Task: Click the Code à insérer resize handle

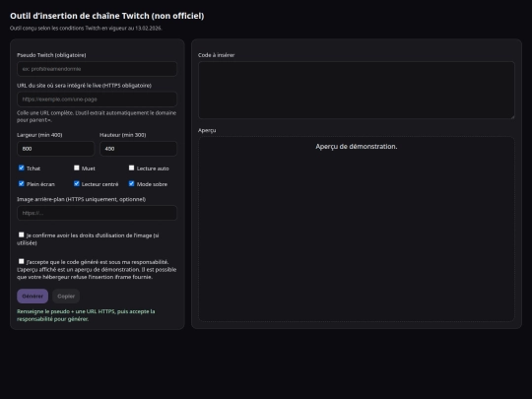Action: tap(512, 116)
